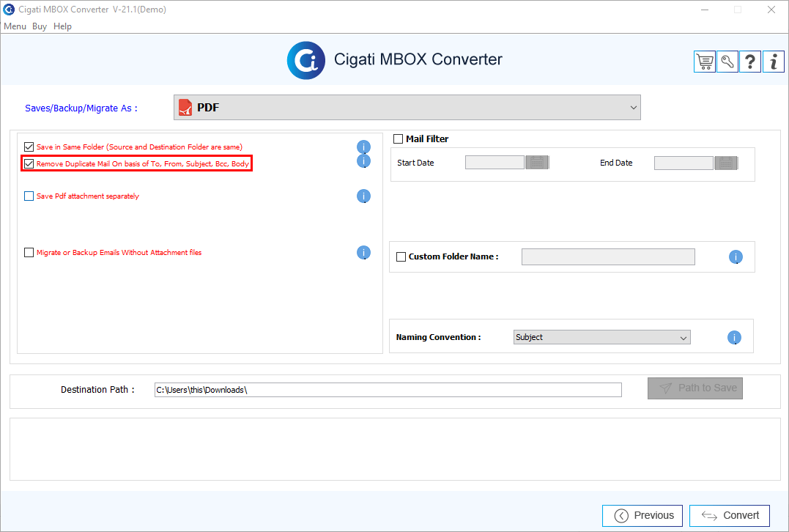
Task: Click the Saves/Backup/Migrate As label
Action: tap(81, 108)
